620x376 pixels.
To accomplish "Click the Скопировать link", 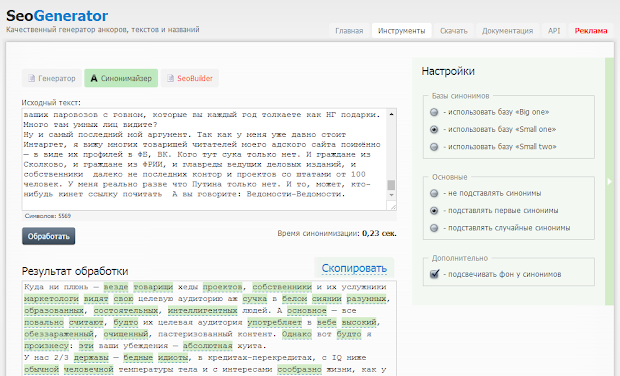I will pos(354,268).
